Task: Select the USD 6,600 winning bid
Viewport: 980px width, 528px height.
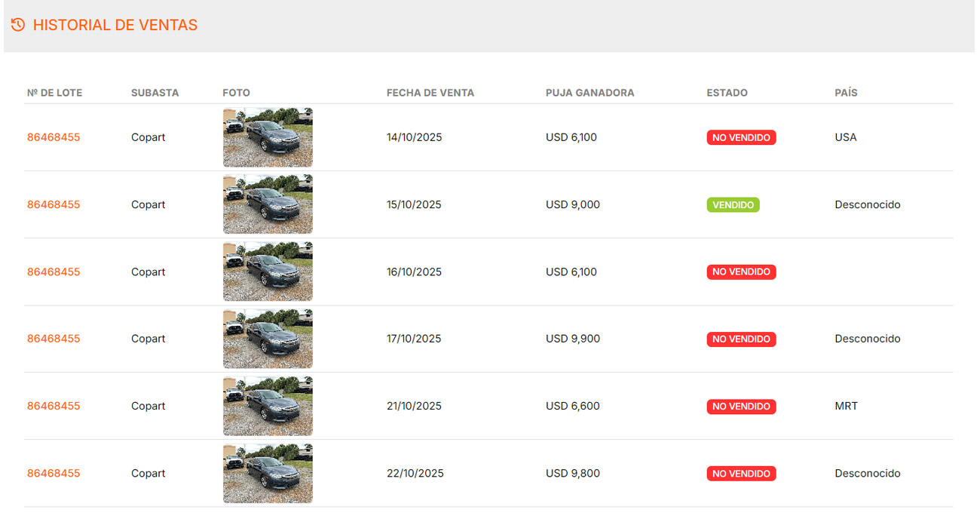Action: 573,406
